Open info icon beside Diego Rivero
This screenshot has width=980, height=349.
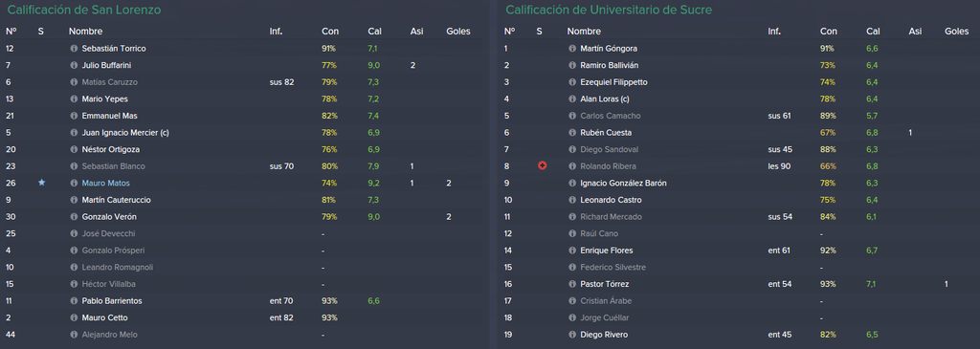pos(572,335)
